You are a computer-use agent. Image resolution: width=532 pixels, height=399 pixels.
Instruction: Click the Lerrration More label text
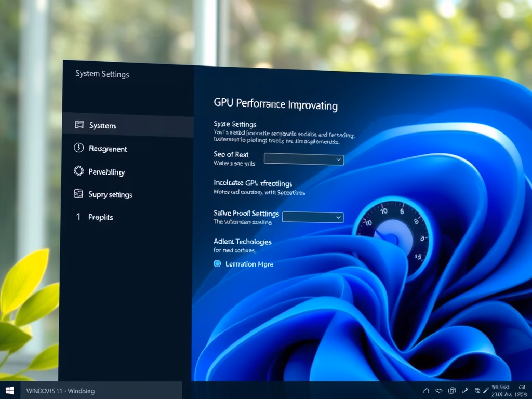249,264
